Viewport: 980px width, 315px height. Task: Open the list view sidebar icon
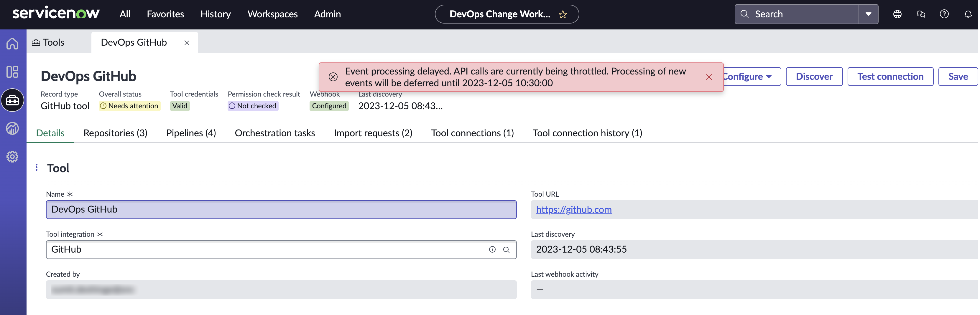pos(13,72)
